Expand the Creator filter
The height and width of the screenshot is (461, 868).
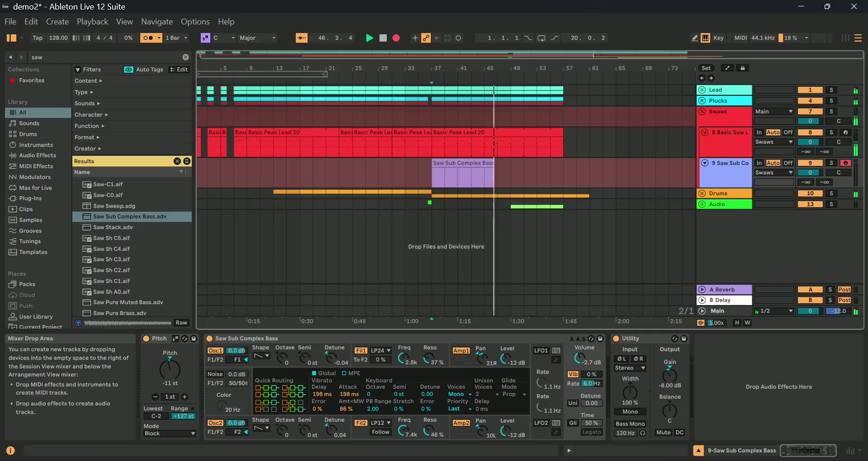click(x=88, y=149)
